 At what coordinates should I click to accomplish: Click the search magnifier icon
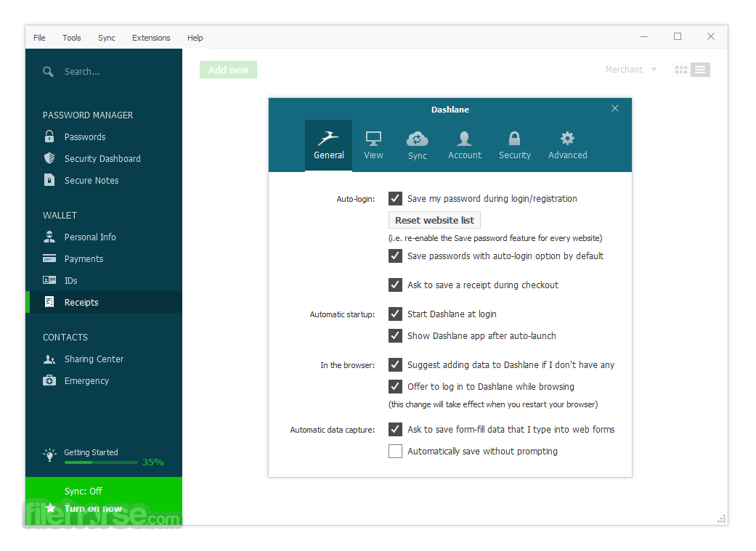48,72
